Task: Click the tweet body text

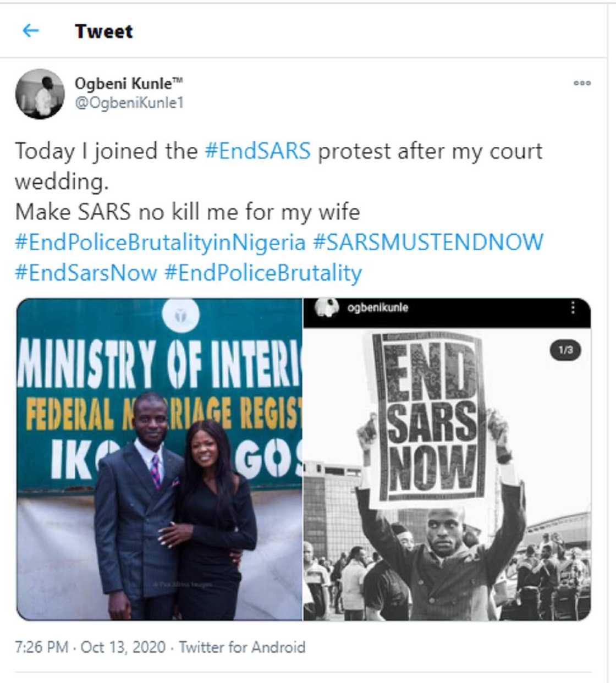Action: [187, 212]
